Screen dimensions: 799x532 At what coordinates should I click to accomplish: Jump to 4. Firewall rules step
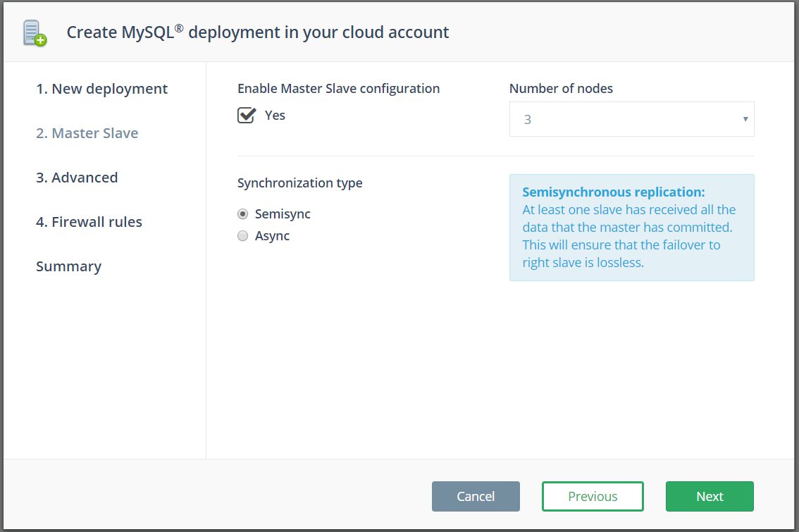89,222
